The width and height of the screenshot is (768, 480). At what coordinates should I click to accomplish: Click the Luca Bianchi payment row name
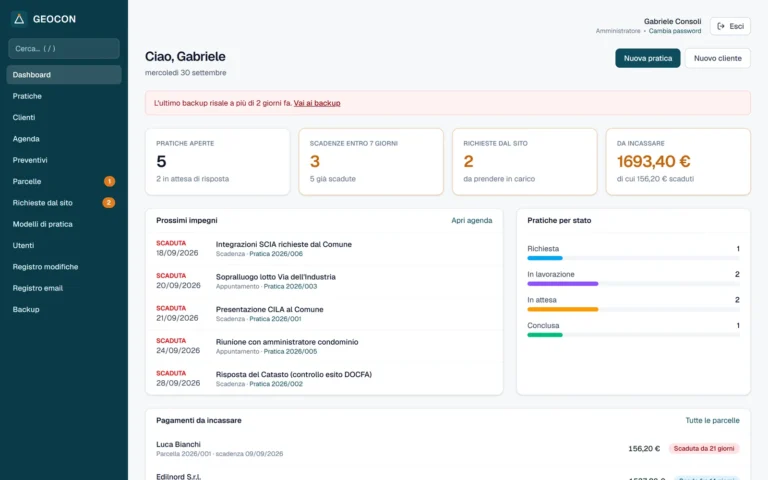(178, 444)
